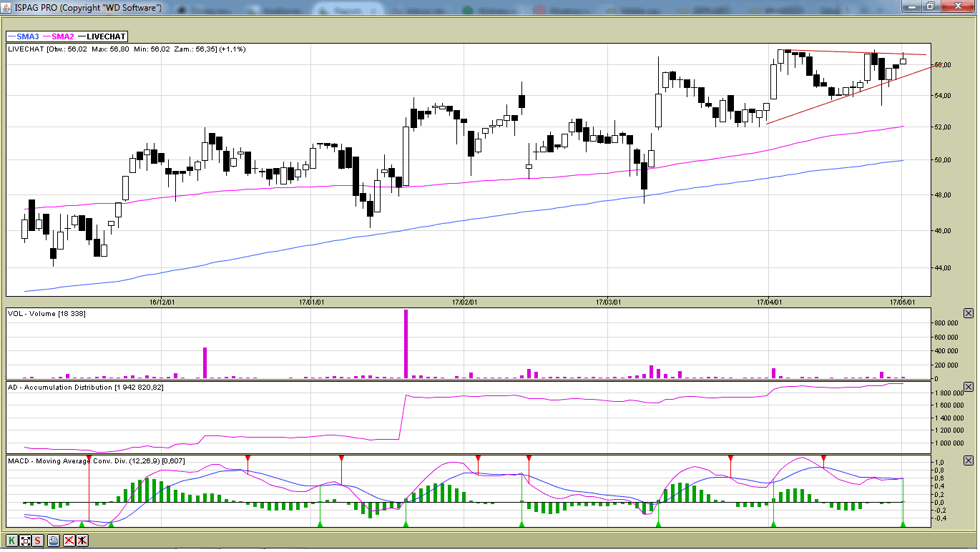Click the crossed-out lines icon
Image resolution: width=980 pixels, height=552 pixels.
[x=69, y=541]
